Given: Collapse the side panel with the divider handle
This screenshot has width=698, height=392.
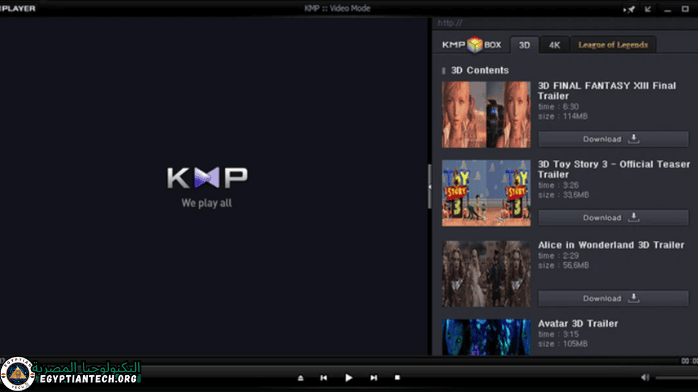Looking at the screenshot, I should click(x=430, y=186).
